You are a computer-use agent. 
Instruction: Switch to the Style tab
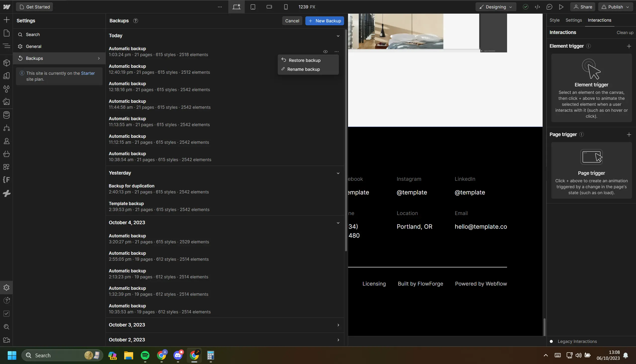coord(555,20)
